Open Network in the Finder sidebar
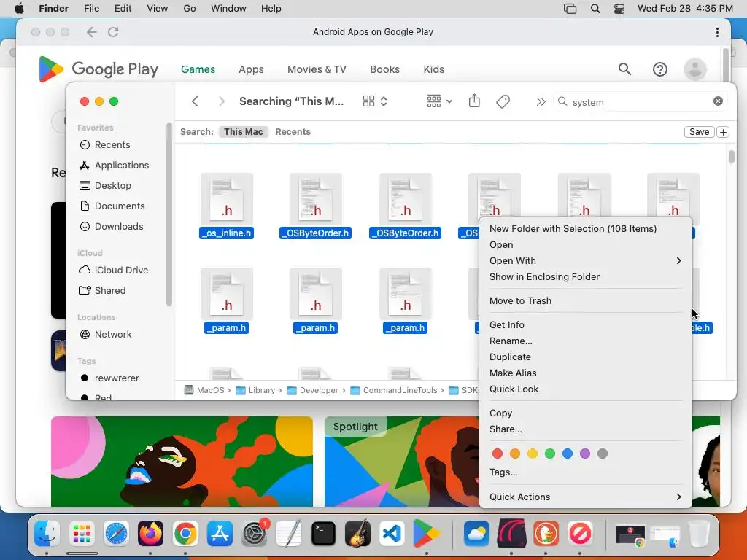 click(113, 334)
